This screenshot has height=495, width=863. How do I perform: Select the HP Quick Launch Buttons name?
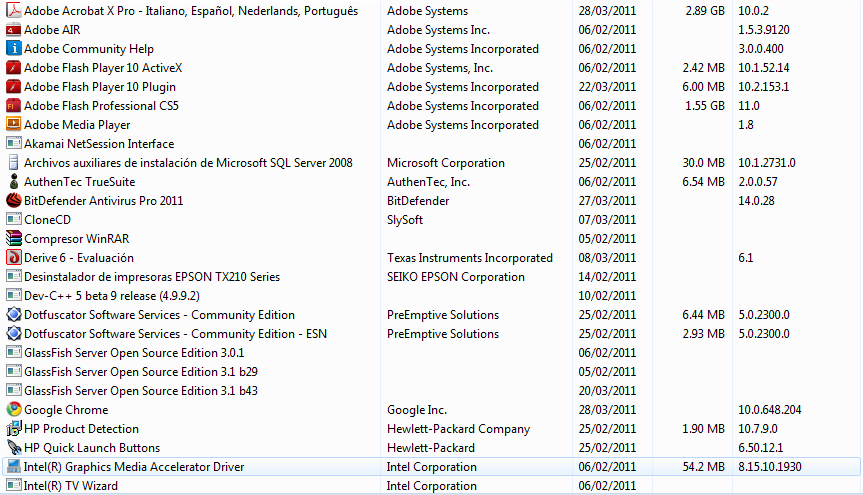[x=92, y=448]
